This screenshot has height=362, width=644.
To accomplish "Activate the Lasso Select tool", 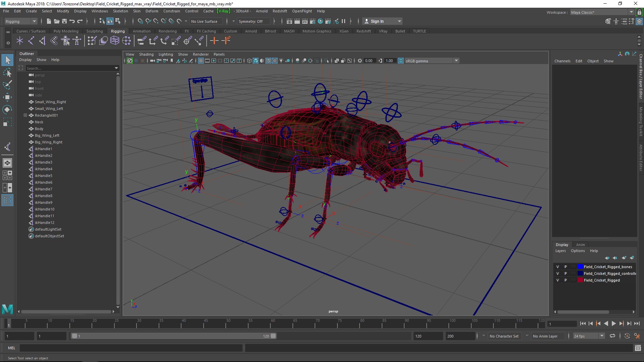I will [x=7, y=73].
